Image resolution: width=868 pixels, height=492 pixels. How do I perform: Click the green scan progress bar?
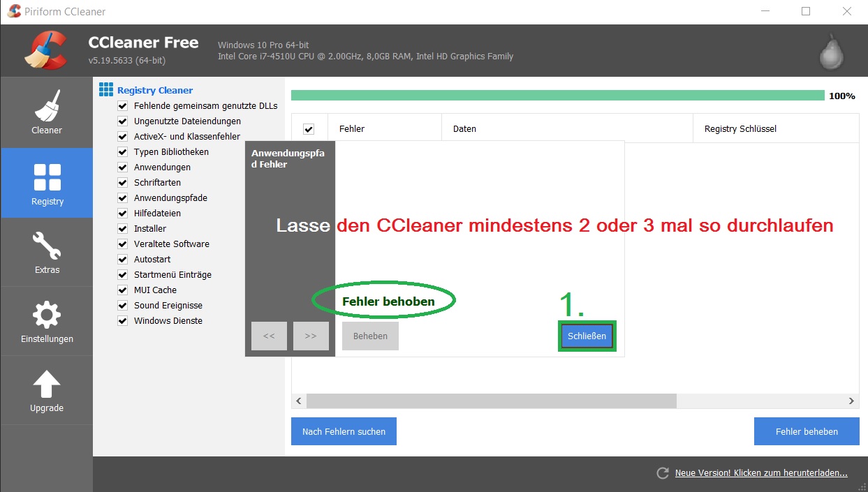pos(557,96)
